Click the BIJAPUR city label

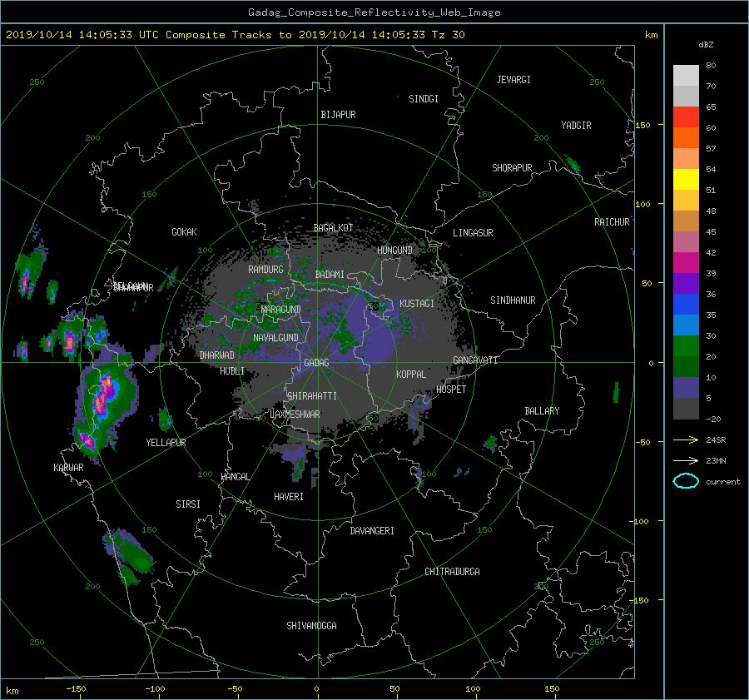(x=338, y=115)
